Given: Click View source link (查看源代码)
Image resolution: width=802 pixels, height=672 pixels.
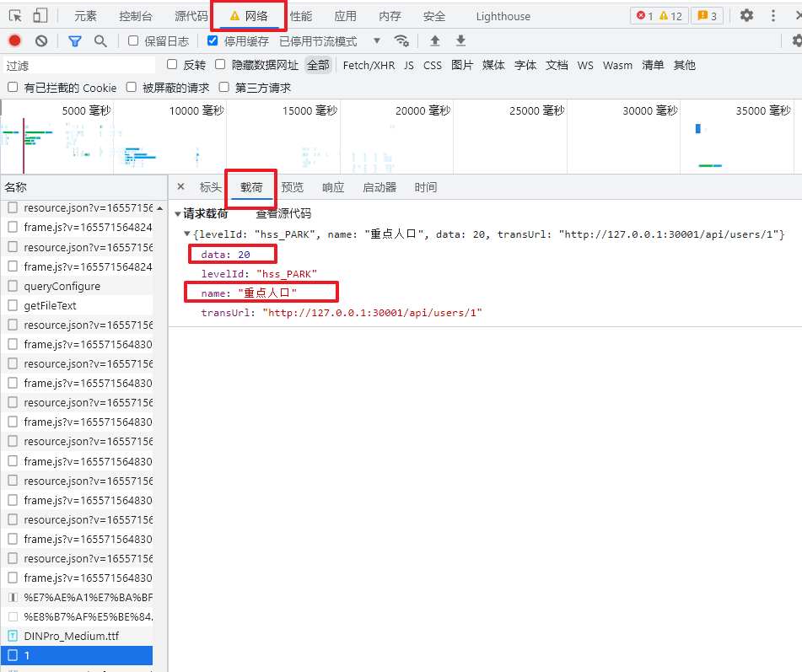Looking at the screenshot, I should click(x=283, y=213).
